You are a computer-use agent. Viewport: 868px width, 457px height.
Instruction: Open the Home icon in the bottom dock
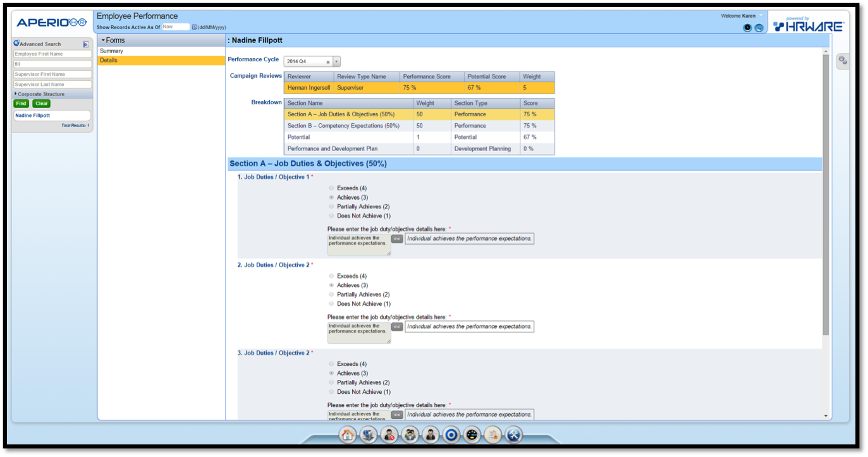tap(347, 435)
